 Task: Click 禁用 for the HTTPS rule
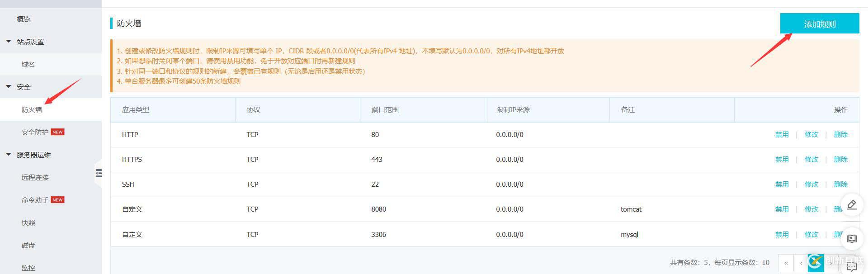[782, 159]
